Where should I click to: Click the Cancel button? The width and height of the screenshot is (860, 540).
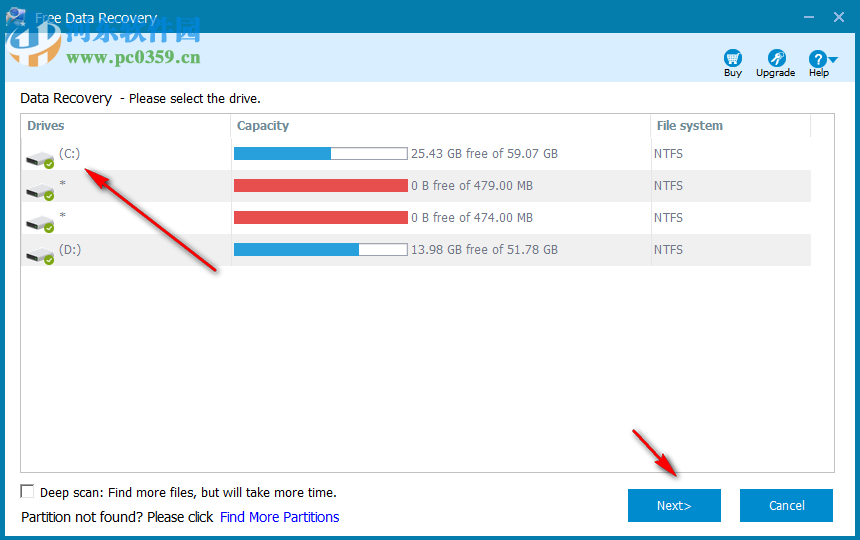click(786, 505)
